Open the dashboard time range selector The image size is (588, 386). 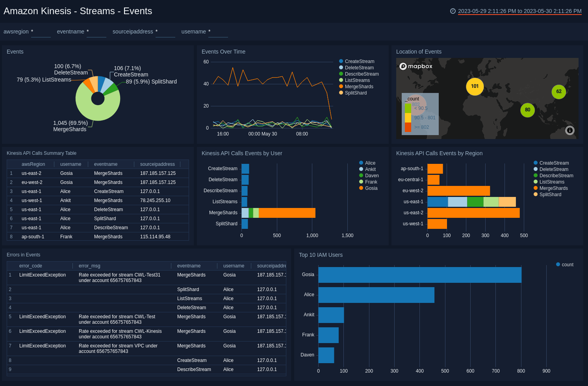[x=519, y=11]
